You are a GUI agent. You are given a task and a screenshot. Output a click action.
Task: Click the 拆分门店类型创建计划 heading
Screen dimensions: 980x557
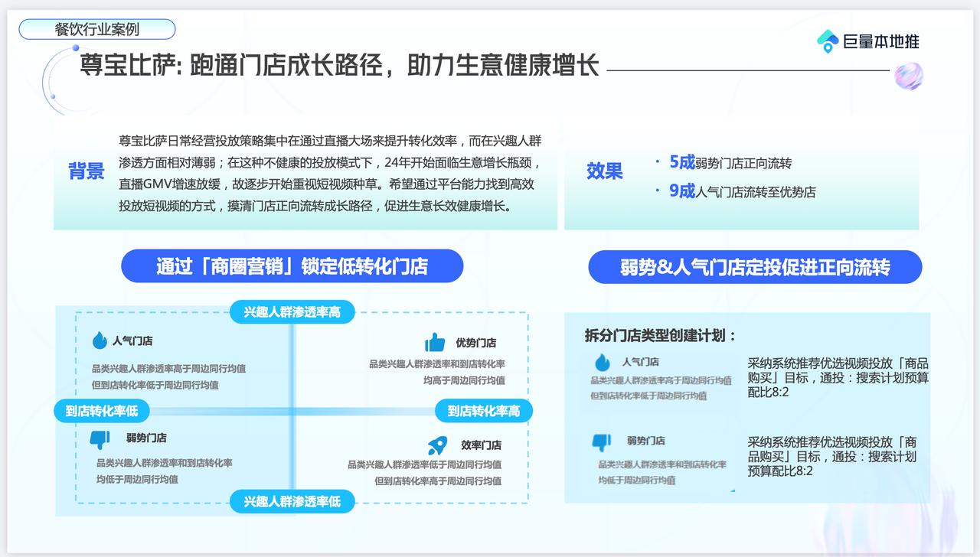pos(660,336)
